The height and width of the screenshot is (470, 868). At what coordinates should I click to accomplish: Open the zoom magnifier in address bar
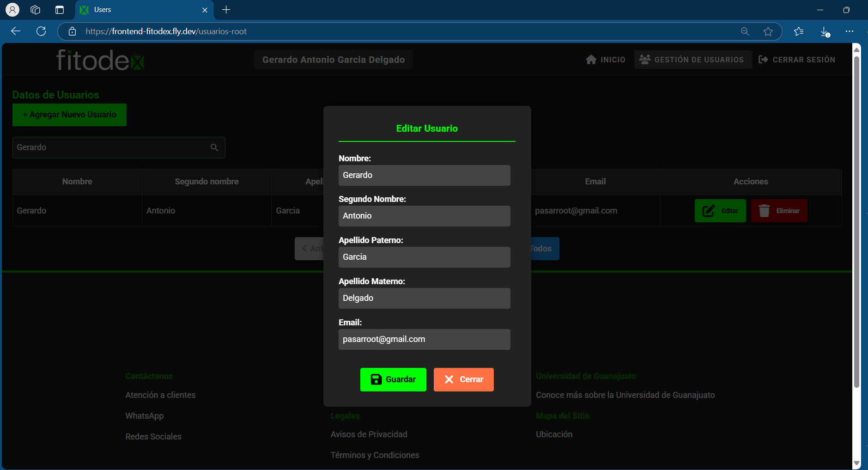point(745,31)
